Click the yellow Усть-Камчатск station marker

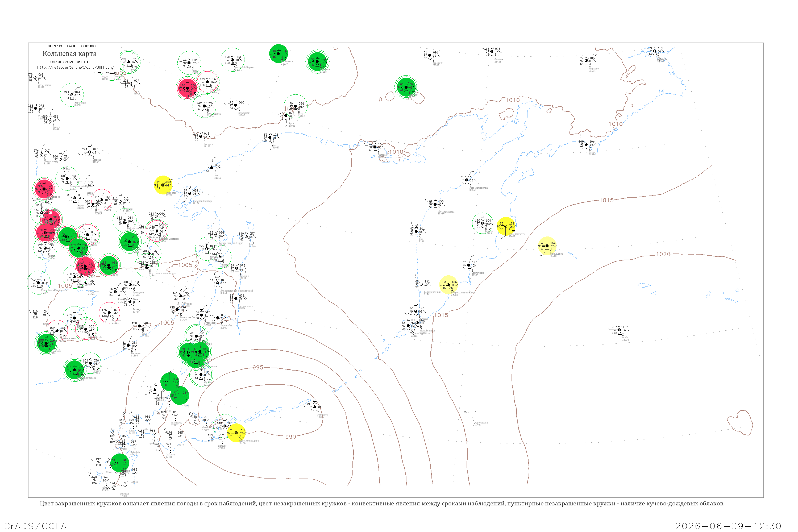(x=506, y=226)
